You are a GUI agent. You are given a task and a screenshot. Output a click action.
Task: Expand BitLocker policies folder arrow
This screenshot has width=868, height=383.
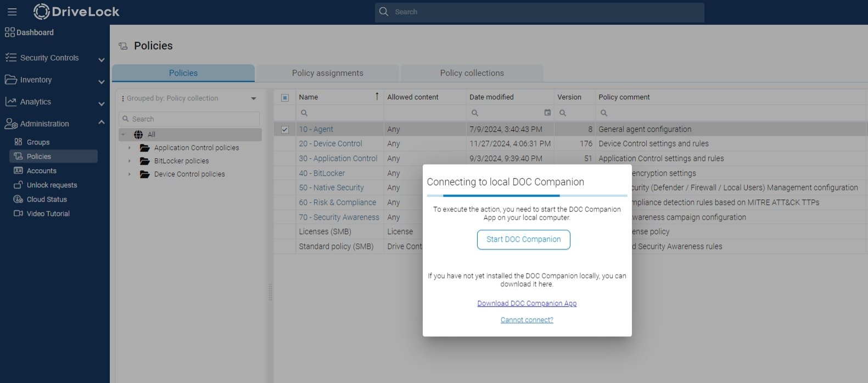tap(130, 161)
